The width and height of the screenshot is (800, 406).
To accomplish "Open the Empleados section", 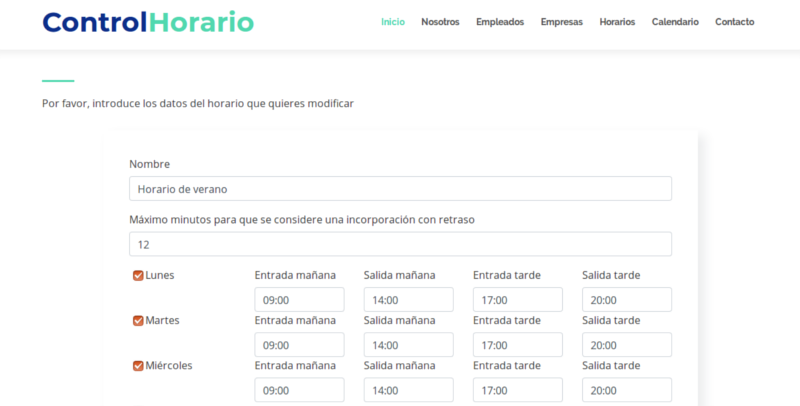I will [500, 22].
